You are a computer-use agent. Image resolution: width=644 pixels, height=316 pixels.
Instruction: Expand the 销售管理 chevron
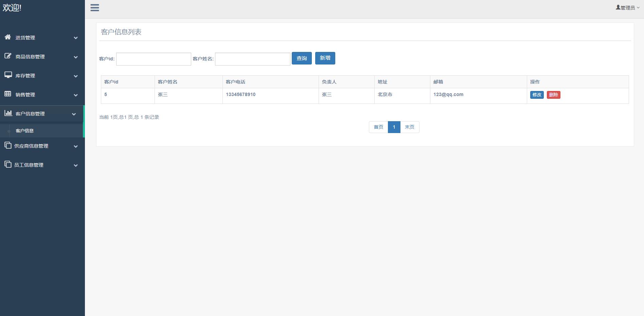tap(76, 95)
